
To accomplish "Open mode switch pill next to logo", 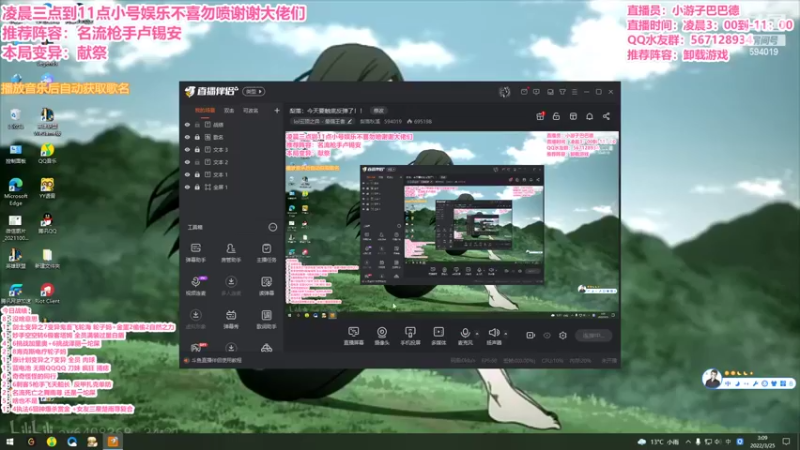I will coord(254,91).
